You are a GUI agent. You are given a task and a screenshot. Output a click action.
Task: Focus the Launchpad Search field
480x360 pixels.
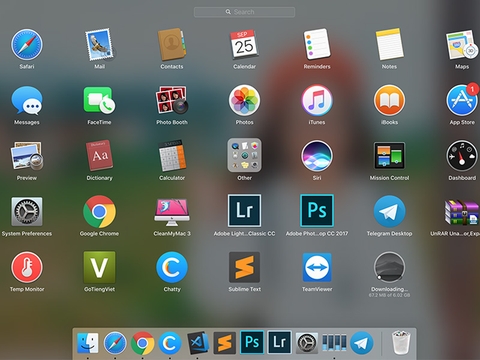[244, 12]
